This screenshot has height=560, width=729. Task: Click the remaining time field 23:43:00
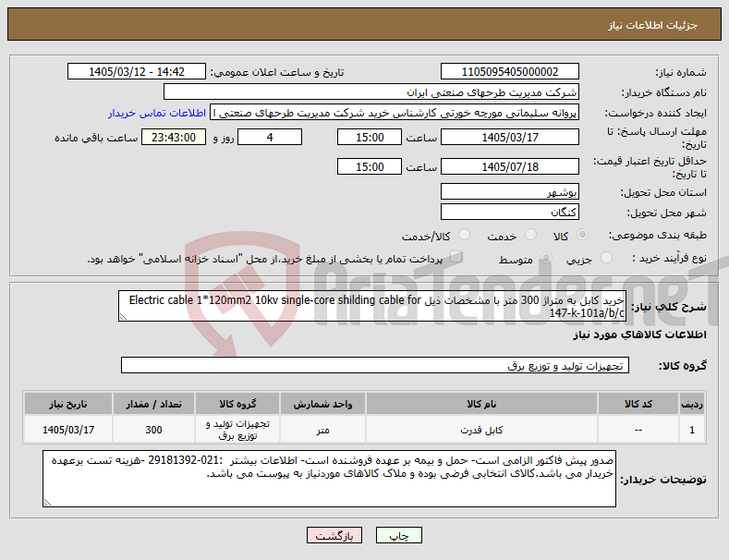[x=174, y=137]
